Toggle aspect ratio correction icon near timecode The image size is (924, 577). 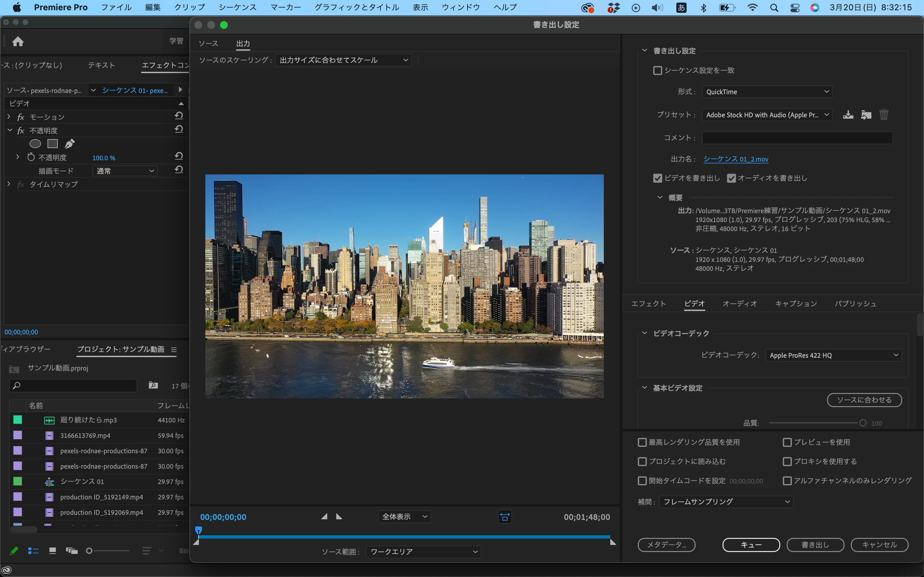pyautogui.click(x=505, y=517)
